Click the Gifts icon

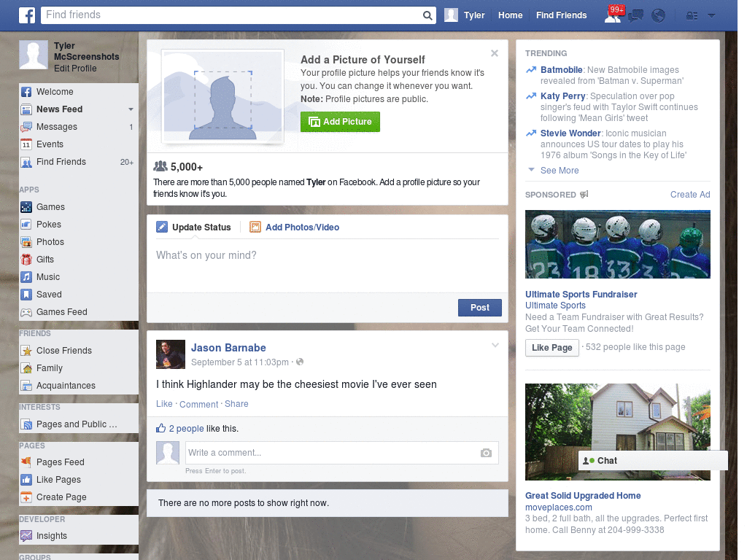coord(26,260)
